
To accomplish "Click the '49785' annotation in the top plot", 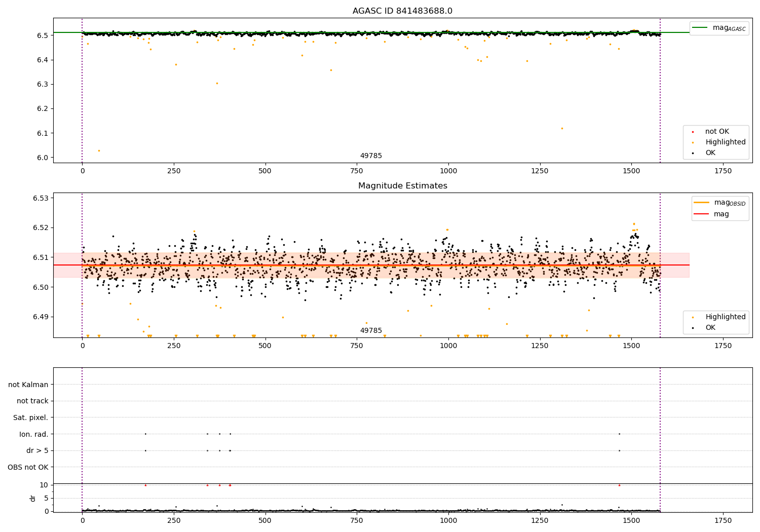I will click(371, 156).
